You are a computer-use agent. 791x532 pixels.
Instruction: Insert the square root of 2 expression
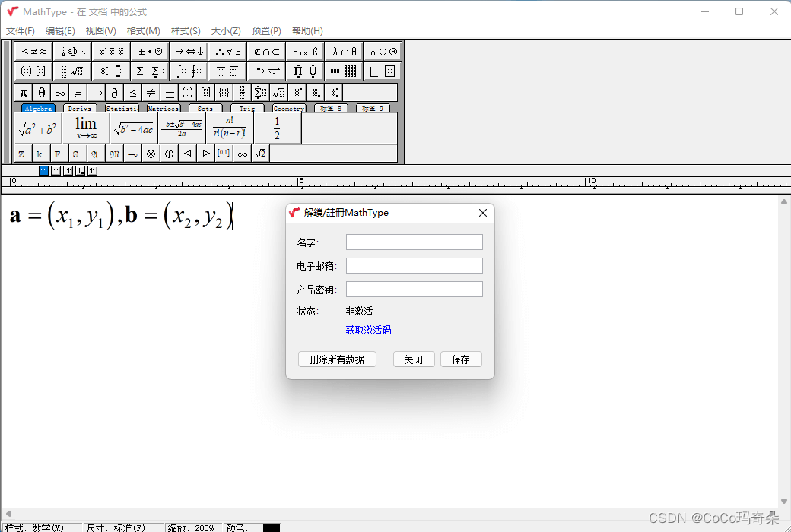point(260,154)
